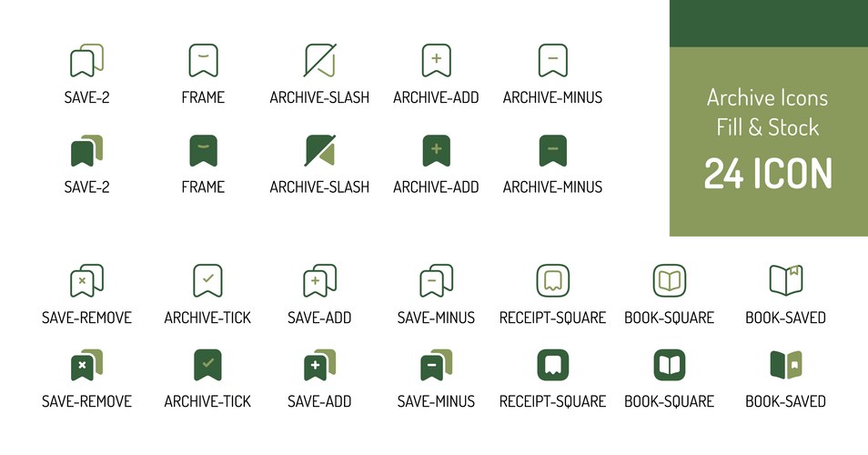Click the outline ARCHIVE-TICK checkmark icon

click(x=207, y=280)
